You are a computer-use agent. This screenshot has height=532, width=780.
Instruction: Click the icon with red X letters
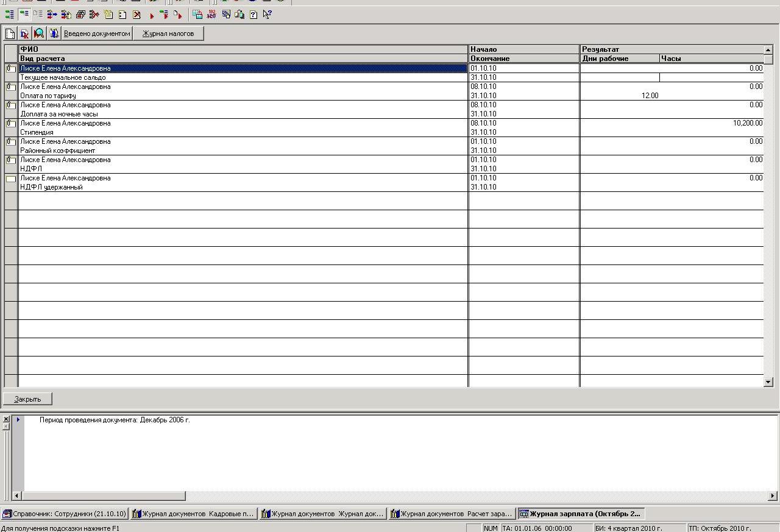tap(24, 34)
